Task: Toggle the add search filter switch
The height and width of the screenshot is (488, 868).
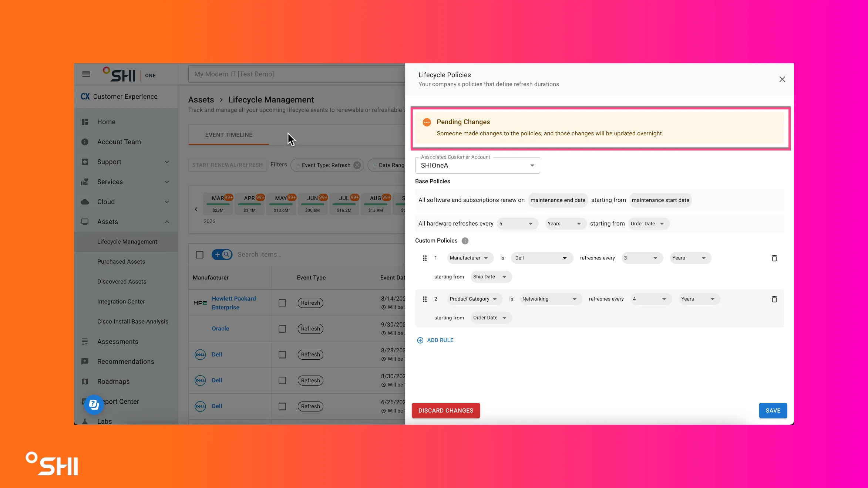Action: point(222,254)
